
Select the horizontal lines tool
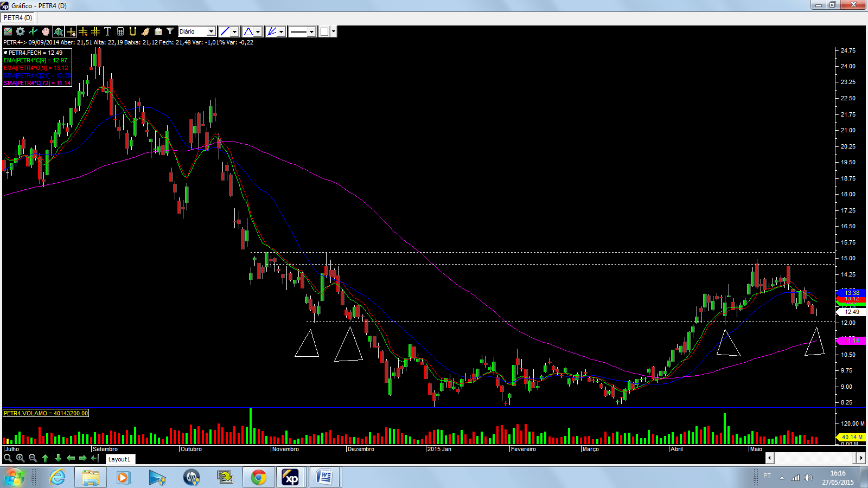(x=83, y=31)
